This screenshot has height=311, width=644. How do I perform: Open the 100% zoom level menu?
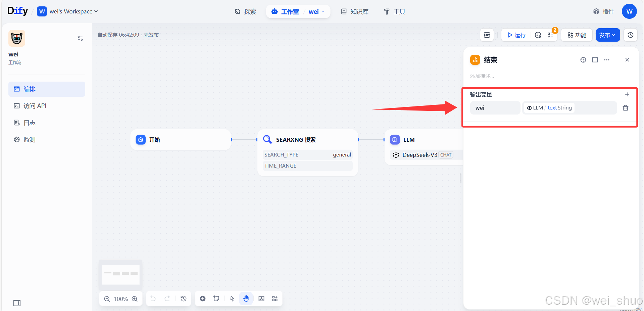[121, 299]
